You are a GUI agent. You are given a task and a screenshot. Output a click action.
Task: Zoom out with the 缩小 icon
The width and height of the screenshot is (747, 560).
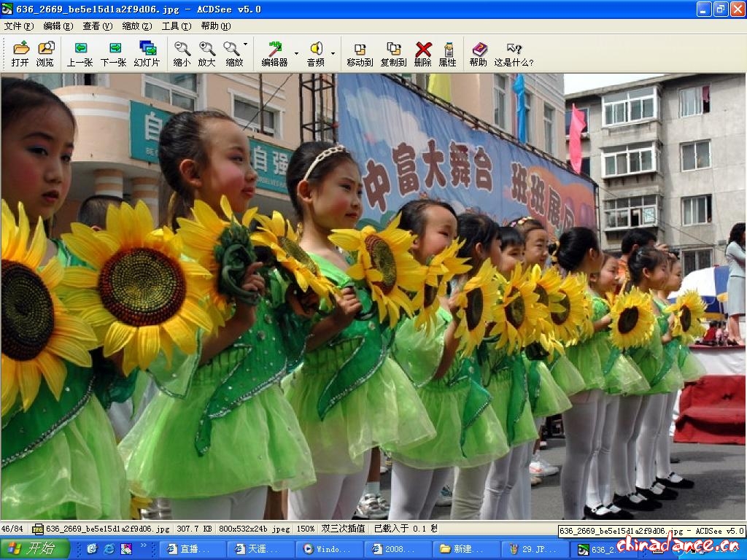coord(182,53)
